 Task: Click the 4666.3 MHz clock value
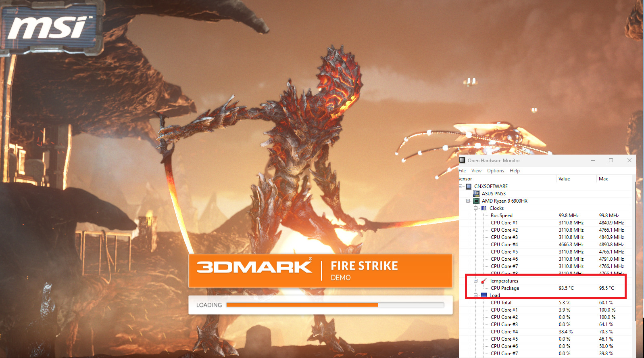[x=571, y=245]
